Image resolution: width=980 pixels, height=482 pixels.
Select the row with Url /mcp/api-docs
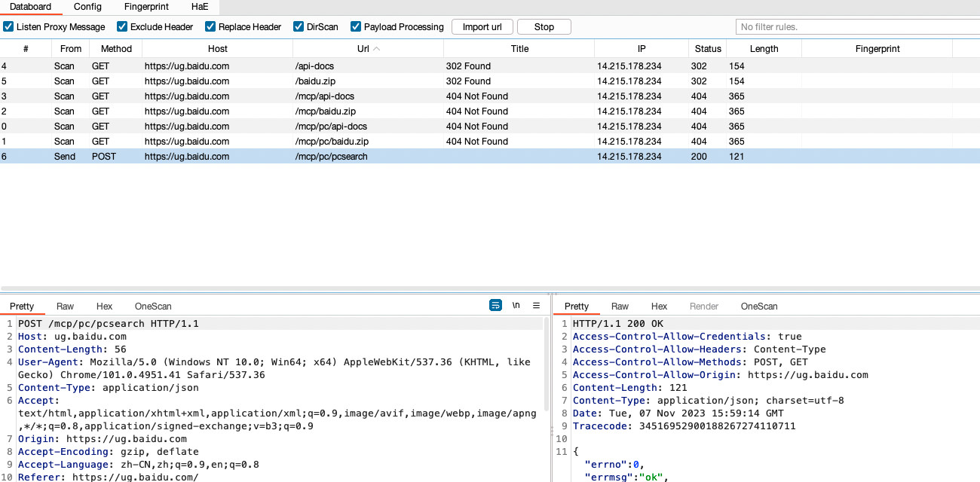tap(490, 96)
